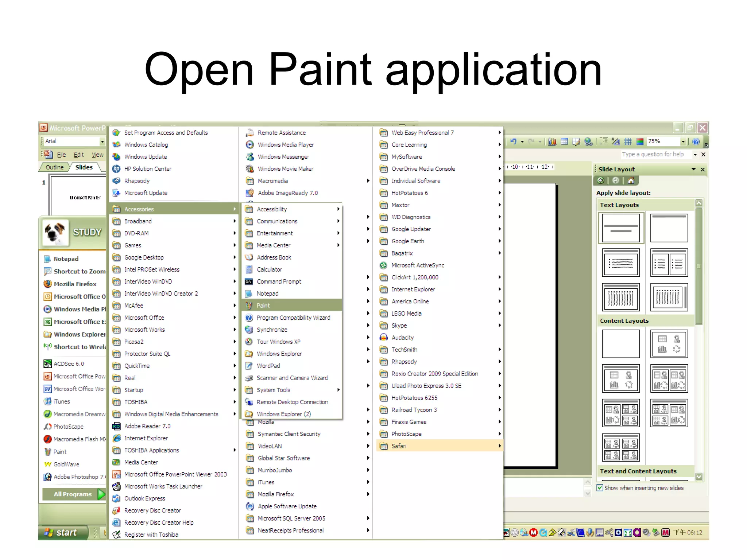
Task: Open Paint from the Accessories menu
Action: point(263,306)
